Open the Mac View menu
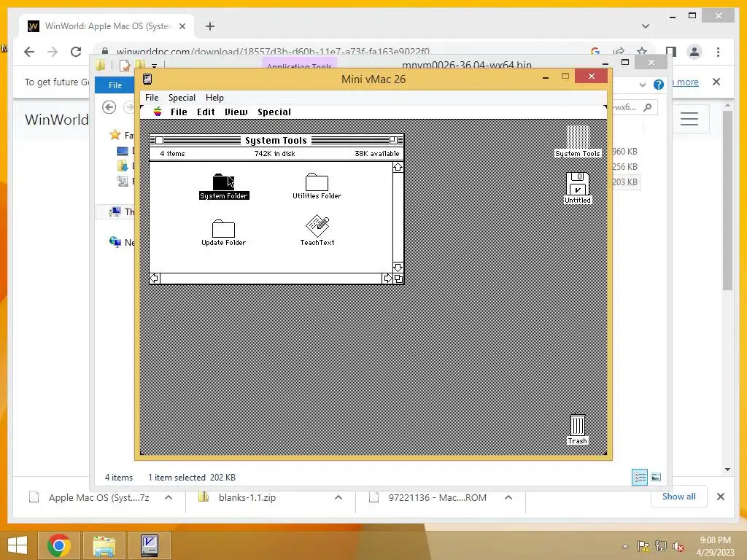This screenshot has width=747, height=560. 236,112
